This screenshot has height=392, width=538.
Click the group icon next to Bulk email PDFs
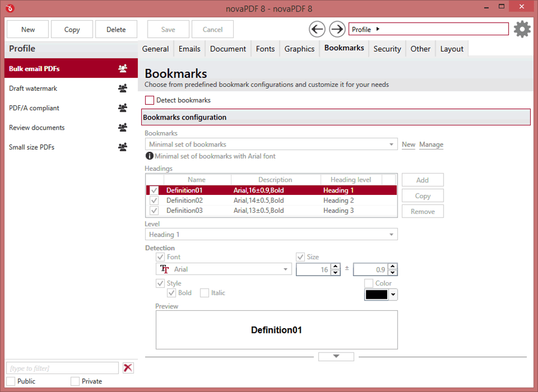(x=122, y=68)
